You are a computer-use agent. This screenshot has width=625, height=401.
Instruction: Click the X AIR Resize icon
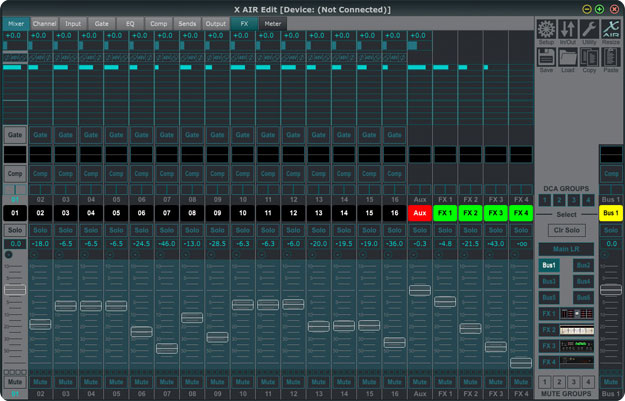(x=611, y=29)
